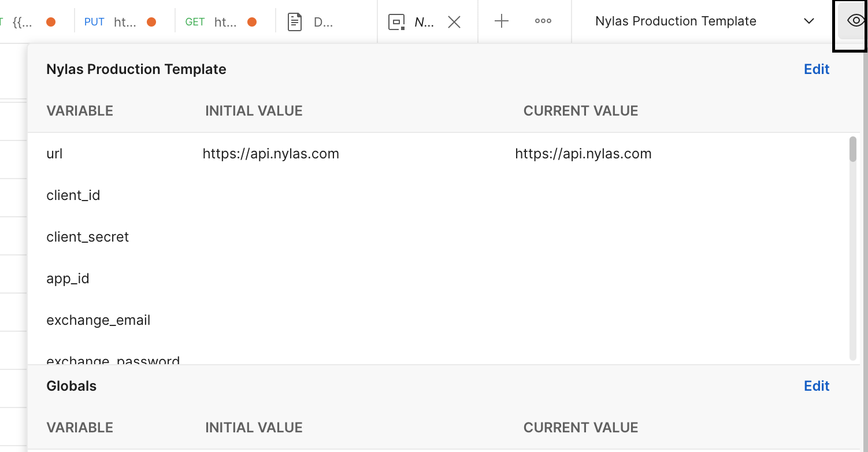Click the unsaved changes dot on the PUT tab
868x452 pixels.
click(x=150, y=21)
